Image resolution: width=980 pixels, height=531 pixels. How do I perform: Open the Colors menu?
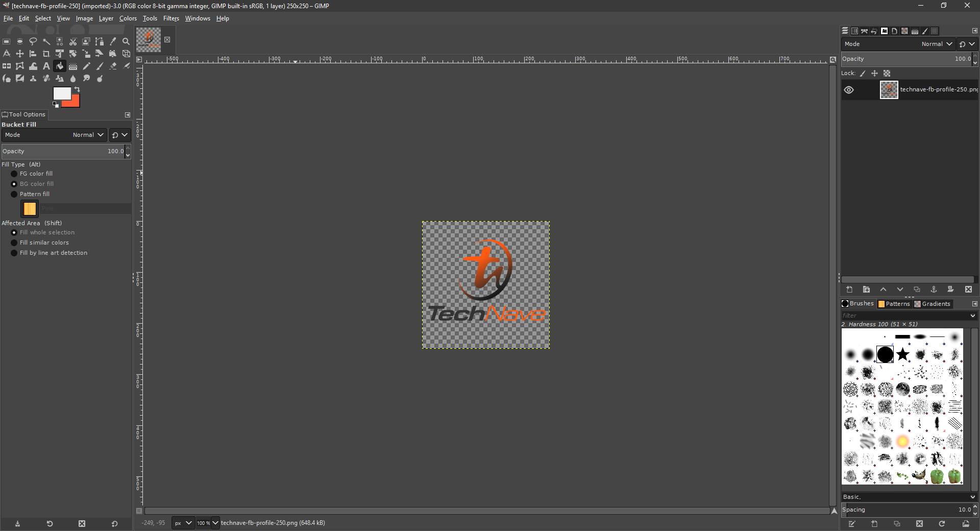pos(128,18)
